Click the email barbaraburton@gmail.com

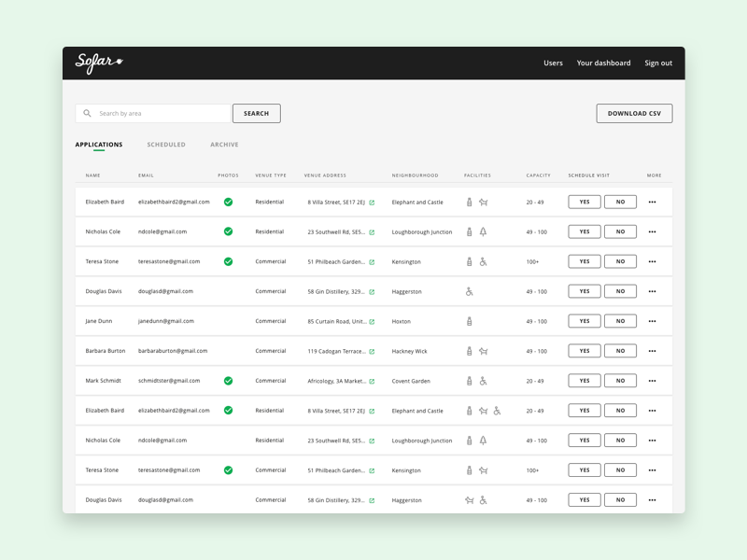pos(173,351)
